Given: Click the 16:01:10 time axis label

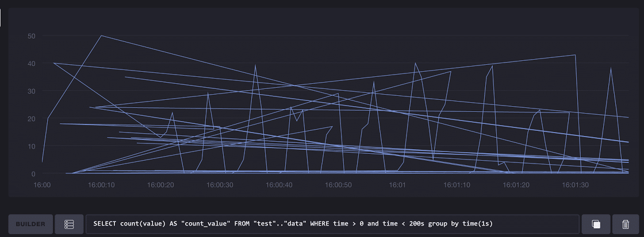Looking at the screenshot, I should click(457, 185).
